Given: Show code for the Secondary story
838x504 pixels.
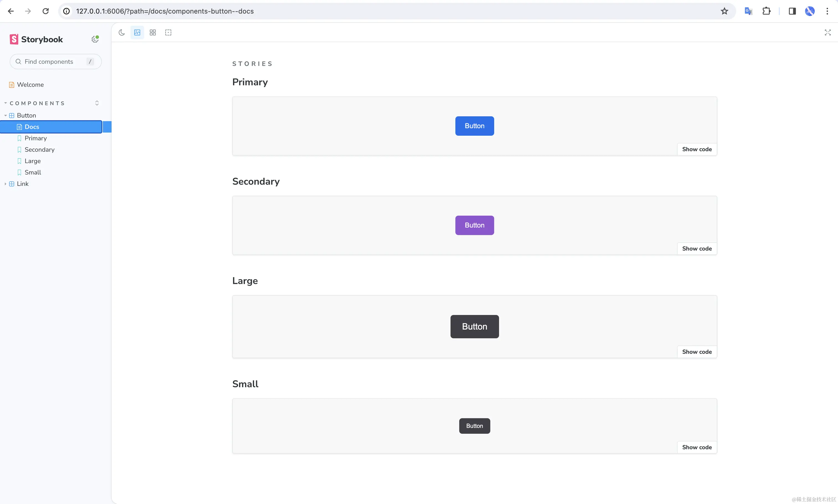Looking at the screenshot, I should (696, 248).
